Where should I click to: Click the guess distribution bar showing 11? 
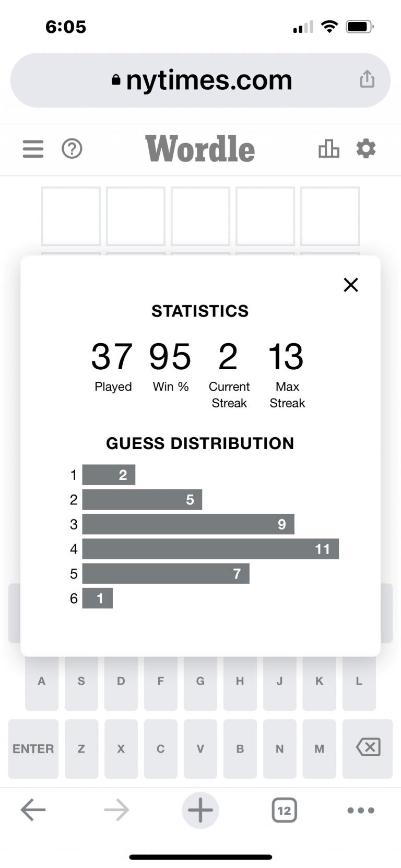point(210,549)
